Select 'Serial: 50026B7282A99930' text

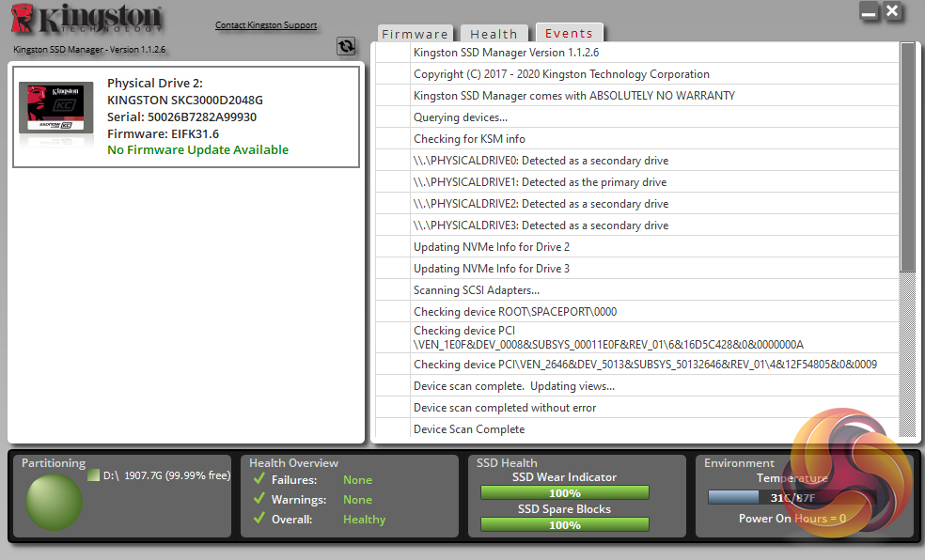(181, 117)
